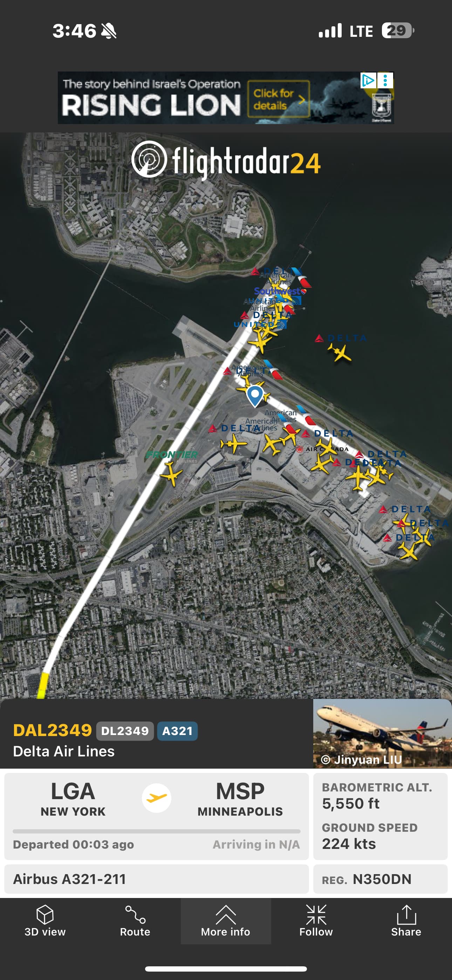Open the AdChoices icon on the ad
The width and height of the screenshot is (452, 980).
coord(368,80)
